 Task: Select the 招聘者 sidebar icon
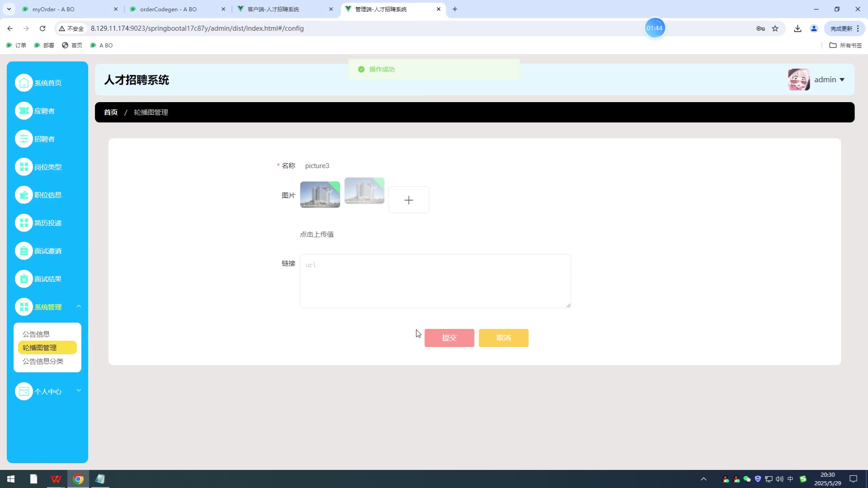point(24,139)
